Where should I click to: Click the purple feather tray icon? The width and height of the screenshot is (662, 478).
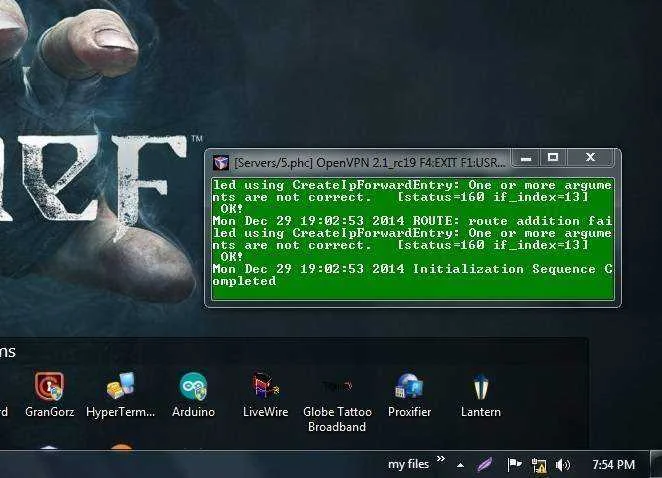485,465
